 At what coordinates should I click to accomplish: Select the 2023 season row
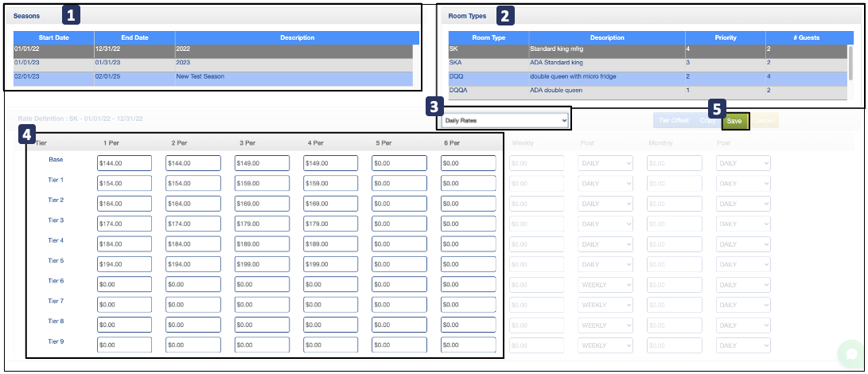213,63
